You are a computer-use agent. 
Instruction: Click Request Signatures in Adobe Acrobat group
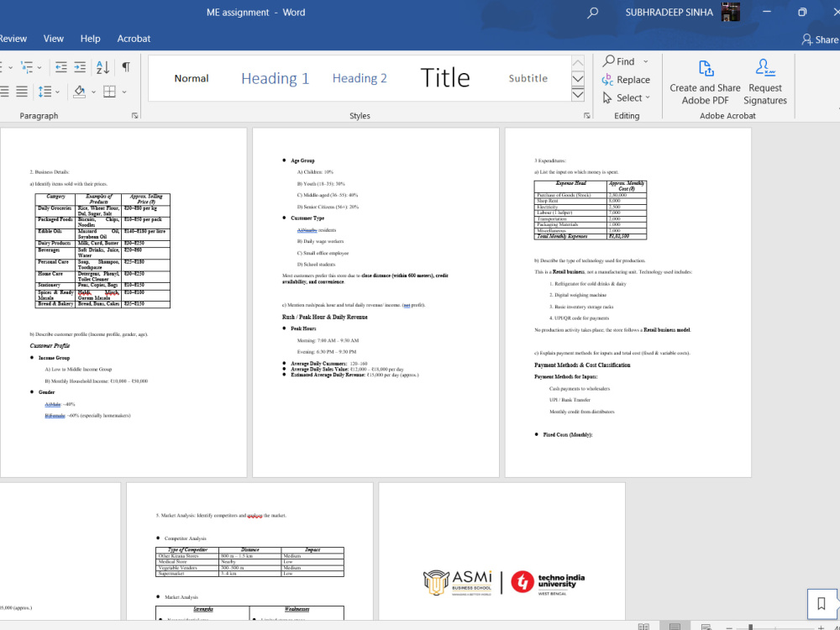click(765, 82)
